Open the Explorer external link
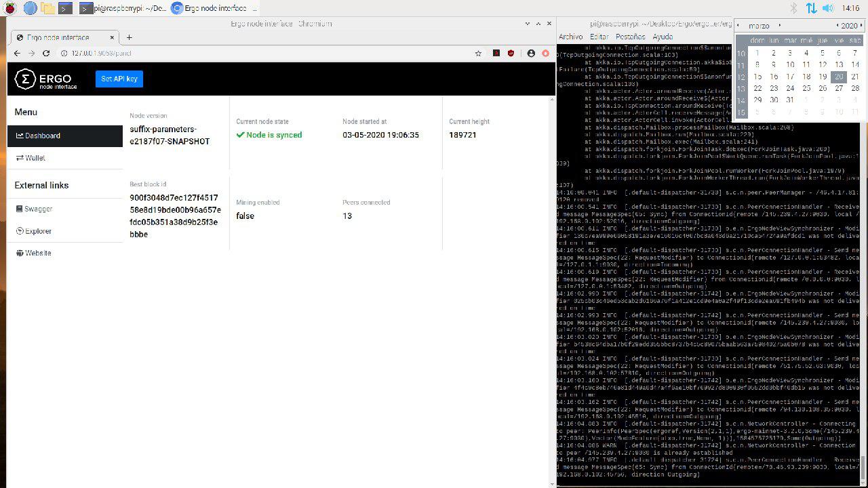868x488 pixels. pos(65,231)
